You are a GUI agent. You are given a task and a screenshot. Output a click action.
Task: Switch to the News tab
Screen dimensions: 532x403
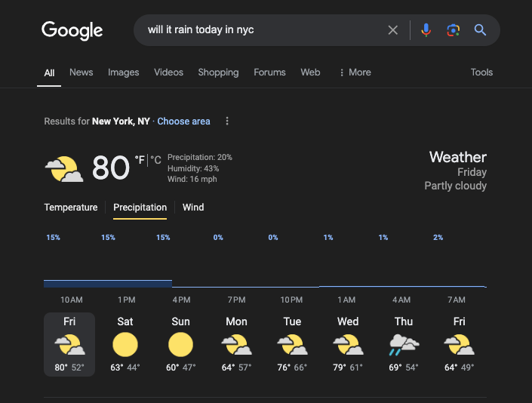[x=81, y=72]
